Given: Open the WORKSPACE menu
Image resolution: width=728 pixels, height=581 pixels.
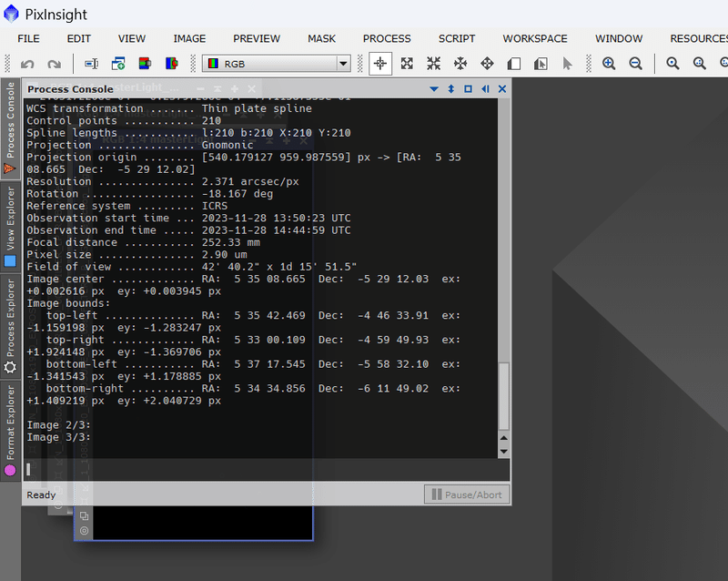Looking at the screenshot, I should 535,38.
